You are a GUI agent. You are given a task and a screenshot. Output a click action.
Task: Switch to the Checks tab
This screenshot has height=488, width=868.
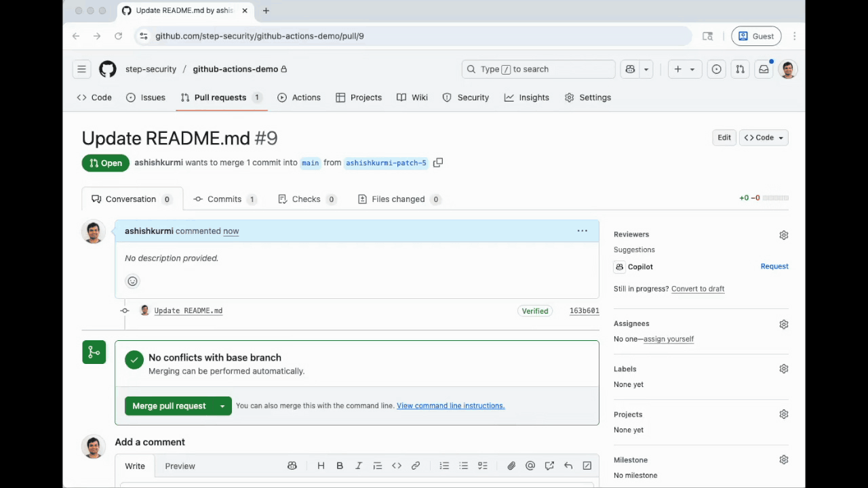[307, 199]
